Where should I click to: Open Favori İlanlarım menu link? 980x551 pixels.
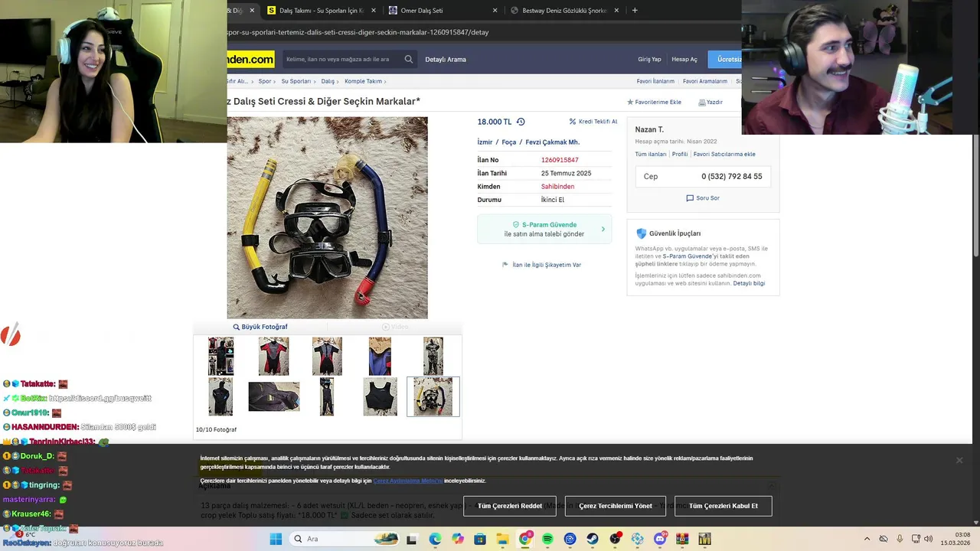point(655,81)
